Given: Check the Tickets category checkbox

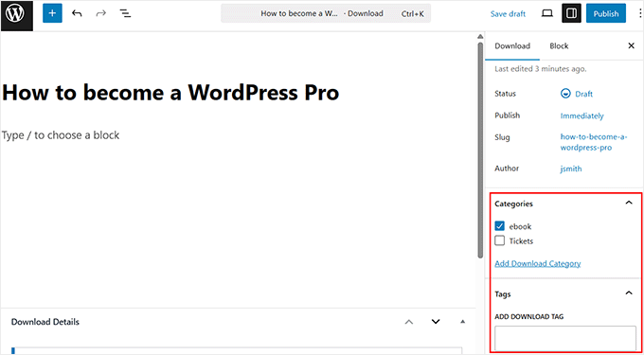Looking at the screenshot, I should pyautogui.click(x=499, y=240).
